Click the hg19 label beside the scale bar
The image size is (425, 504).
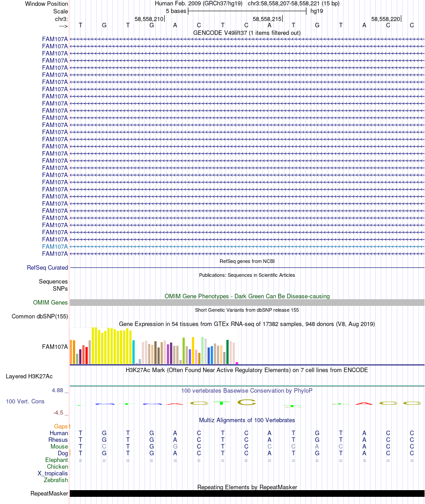coord(317,11)
